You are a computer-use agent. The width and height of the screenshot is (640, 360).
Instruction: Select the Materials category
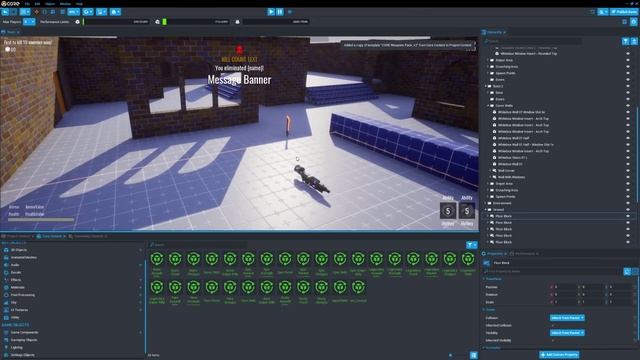(x=18, y=287)
